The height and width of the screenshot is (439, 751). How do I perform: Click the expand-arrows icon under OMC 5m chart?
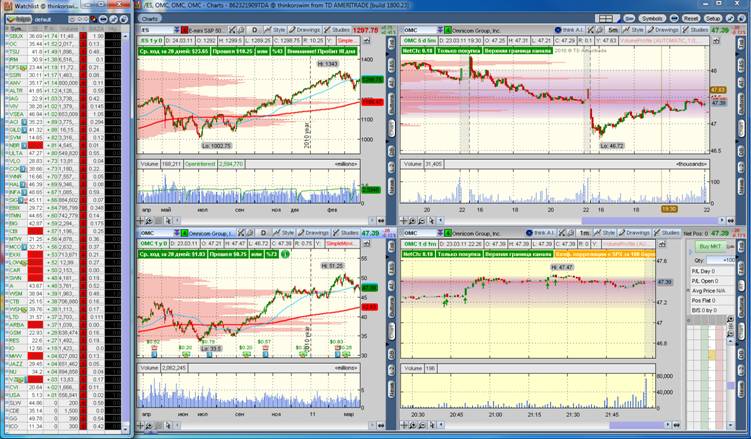pos(730,221)
